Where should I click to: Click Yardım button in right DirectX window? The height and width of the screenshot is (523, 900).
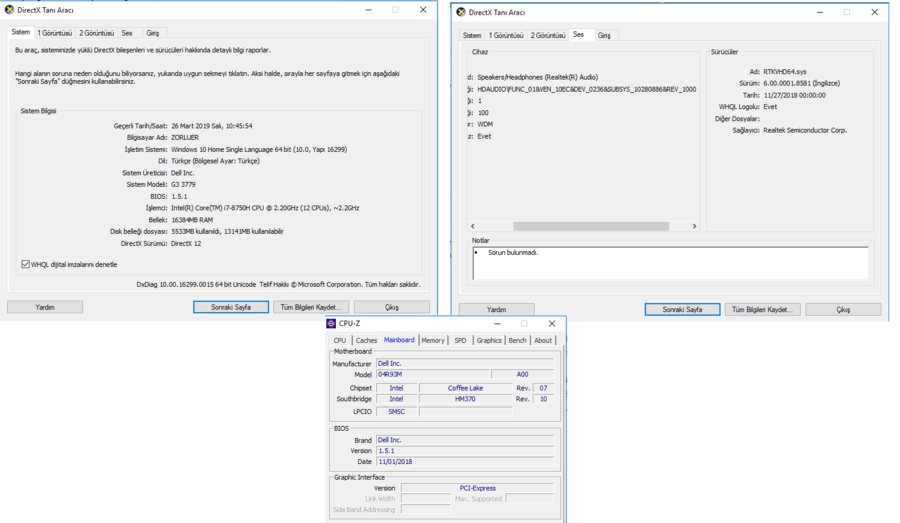(x=496, y=309)
